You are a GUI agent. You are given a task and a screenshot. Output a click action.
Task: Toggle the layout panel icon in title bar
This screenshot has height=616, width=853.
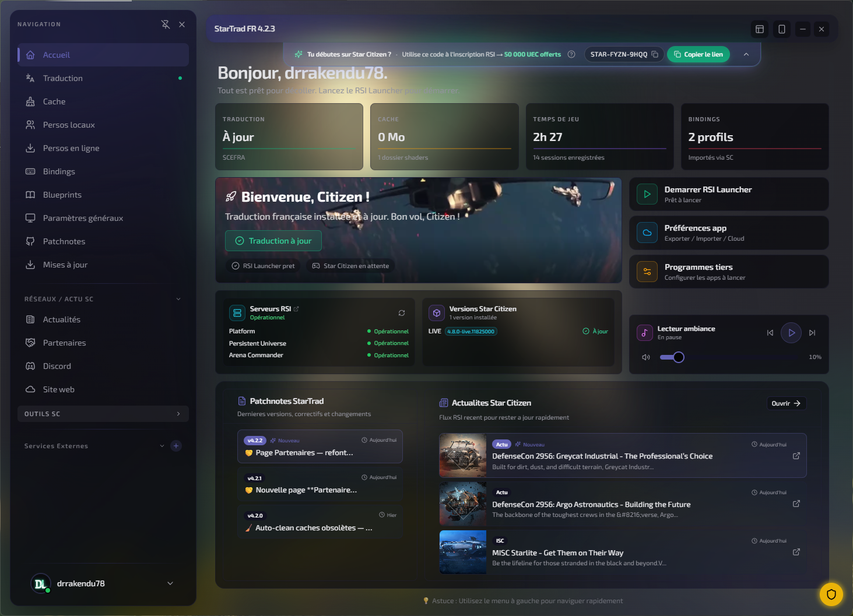pyautogui.click(x=760, y=29)
